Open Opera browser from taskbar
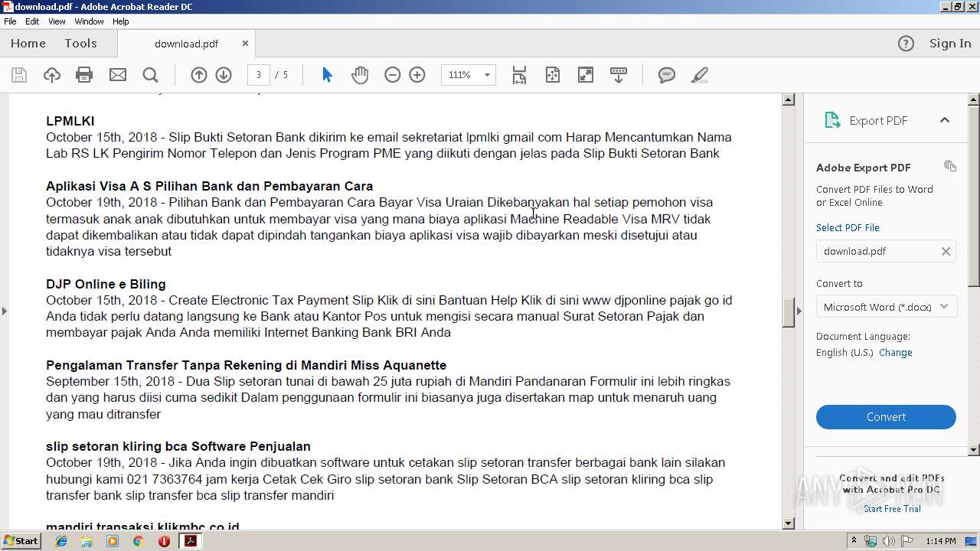 point(164,541)
